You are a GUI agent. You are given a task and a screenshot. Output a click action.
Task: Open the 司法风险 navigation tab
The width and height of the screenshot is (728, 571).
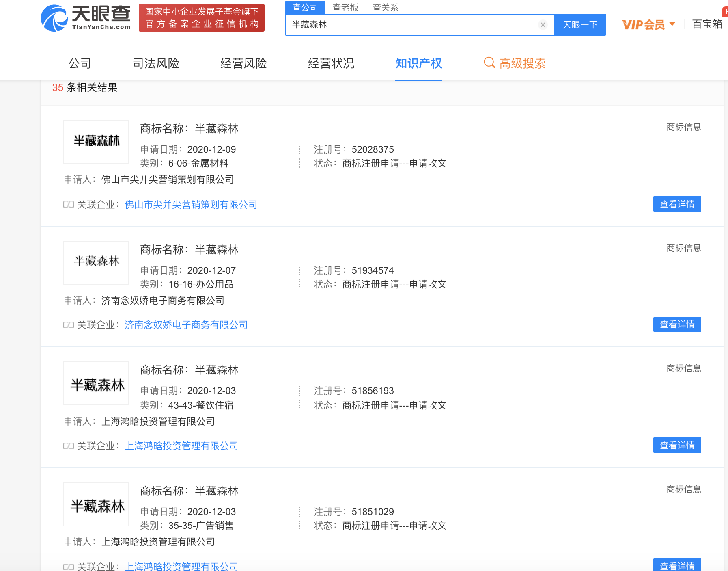pyautogui.click(x=156, y=63)
